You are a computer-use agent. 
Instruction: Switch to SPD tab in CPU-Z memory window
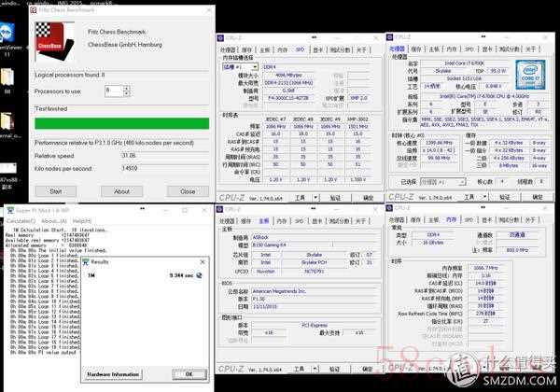pyautogui.click(x=469, y=219)
